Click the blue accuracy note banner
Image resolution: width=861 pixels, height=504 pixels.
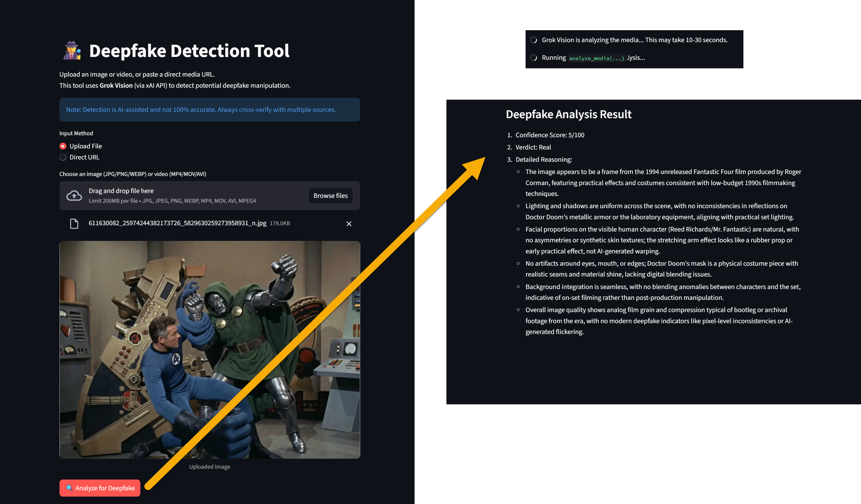[x=210, y=110]
